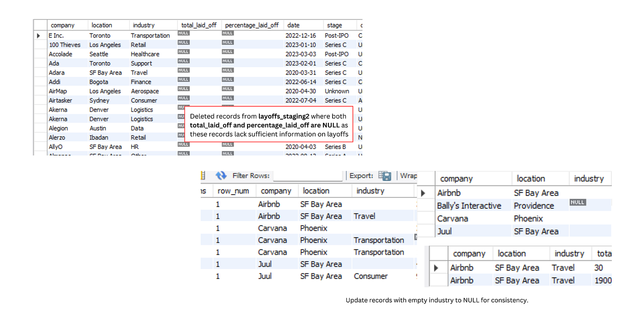Screen dimensions: 644x322
Task: Click inside the Filter Rows input field
Action: point(308,176)
